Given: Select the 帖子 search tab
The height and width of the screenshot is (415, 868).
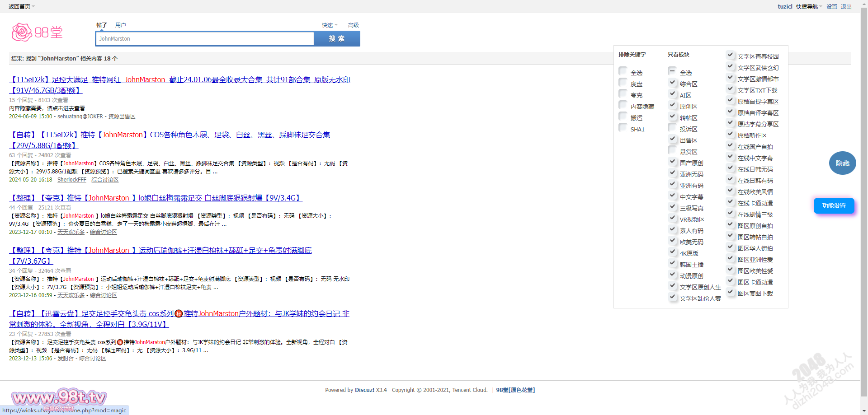Looking at the screenshot, I should pyautogui.click(x=102, y=25).
